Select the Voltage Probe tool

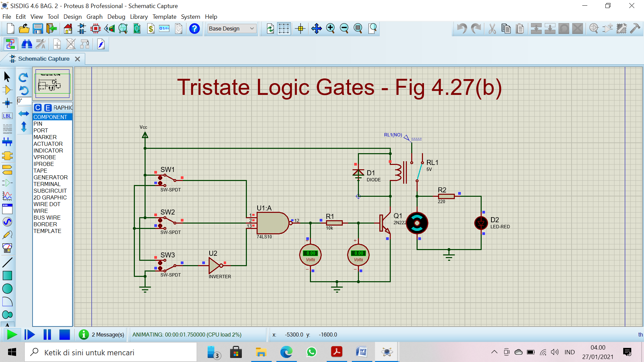[7, 235]
